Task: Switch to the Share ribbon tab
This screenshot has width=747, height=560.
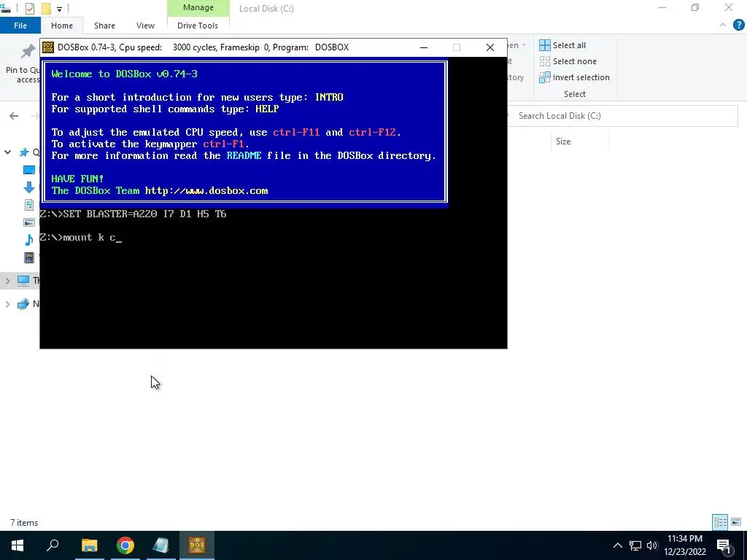Action: click(x=104, y=26)
